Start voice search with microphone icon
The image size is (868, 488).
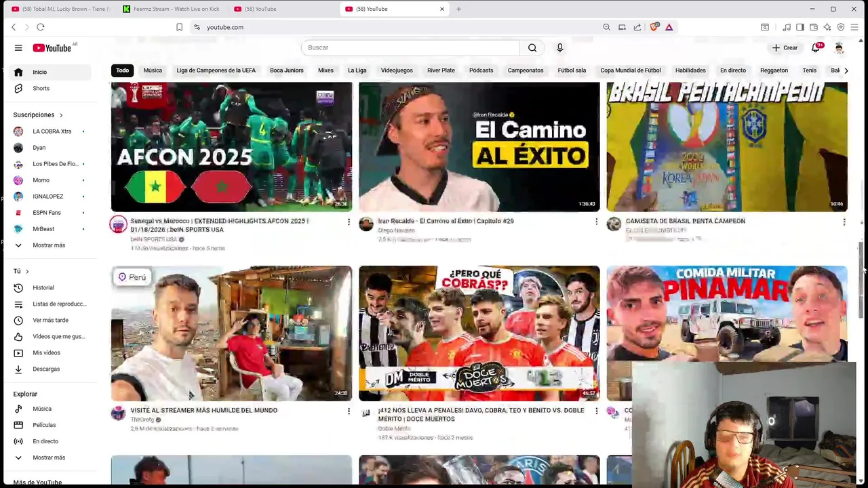pos(559,47)
